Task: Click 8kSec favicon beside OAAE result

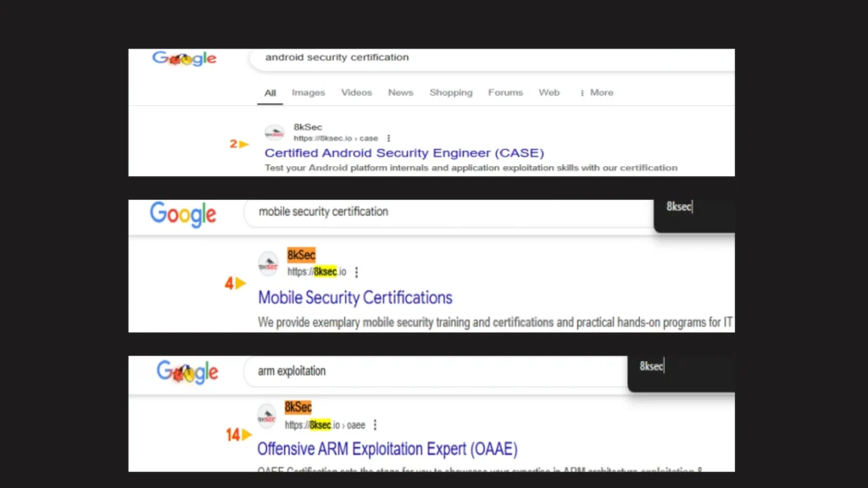Action: (x=267, y=416)
